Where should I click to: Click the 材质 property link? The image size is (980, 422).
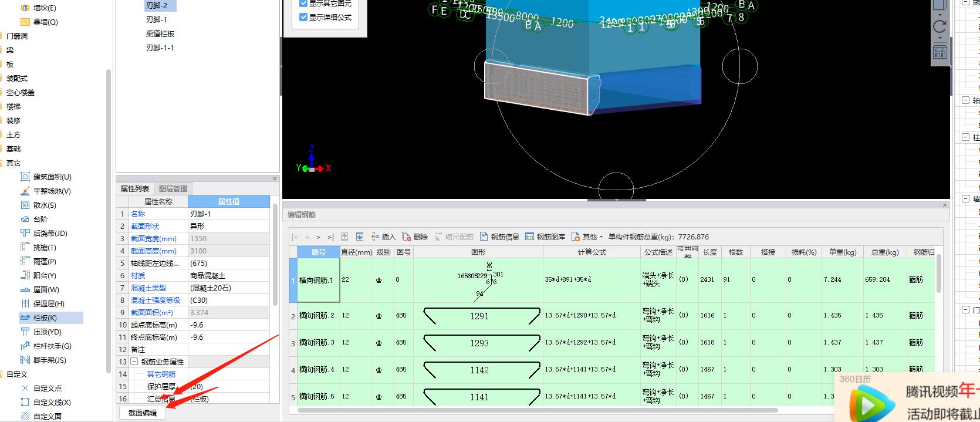tap(138, 275)
